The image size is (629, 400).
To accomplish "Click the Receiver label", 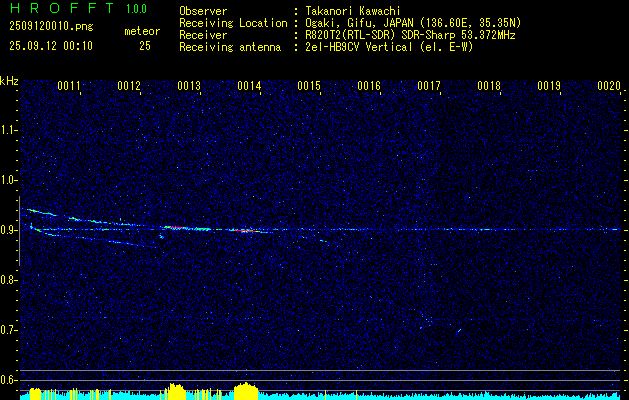I will point(203,35).
